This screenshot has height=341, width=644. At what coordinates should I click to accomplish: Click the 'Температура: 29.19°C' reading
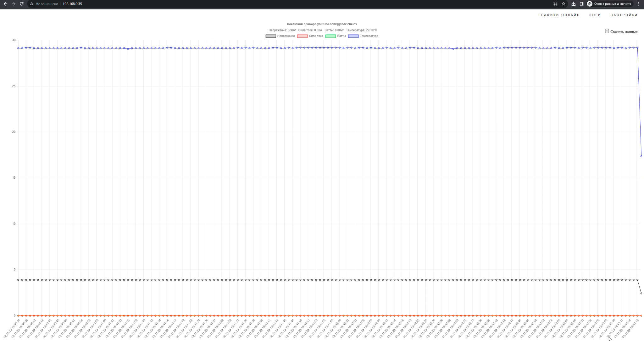(x=361, y=30)
